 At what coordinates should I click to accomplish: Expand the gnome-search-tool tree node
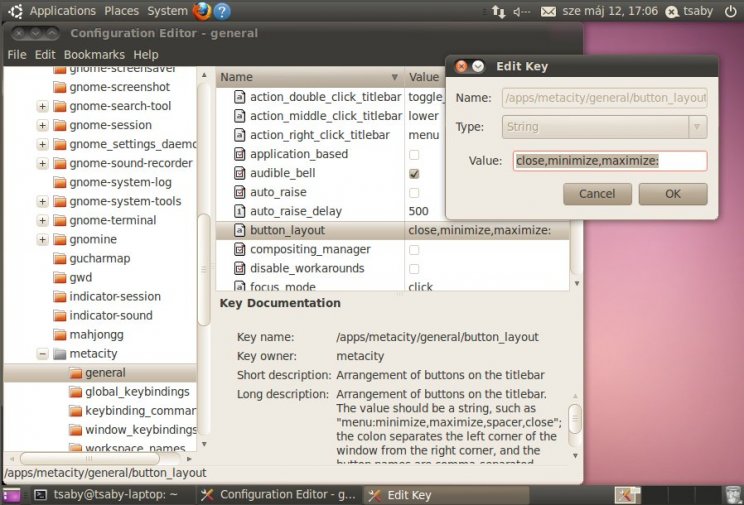point(43,106)
